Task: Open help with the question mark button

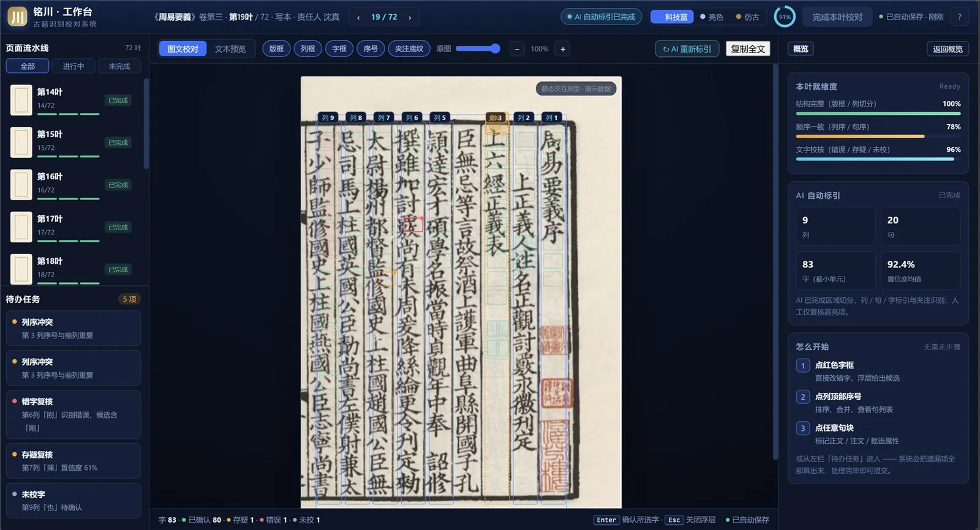Action: click(x=959, y=17)
